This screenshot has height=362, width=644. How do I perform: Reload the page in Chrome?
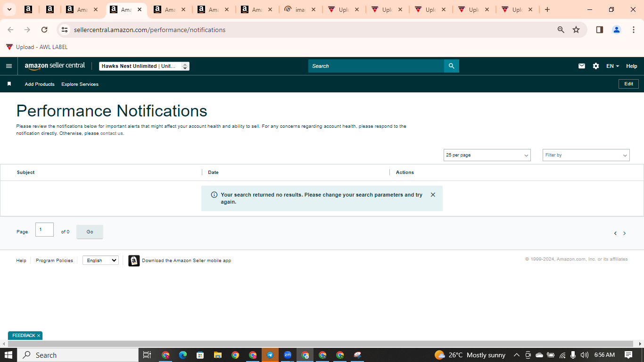point(44,30)
